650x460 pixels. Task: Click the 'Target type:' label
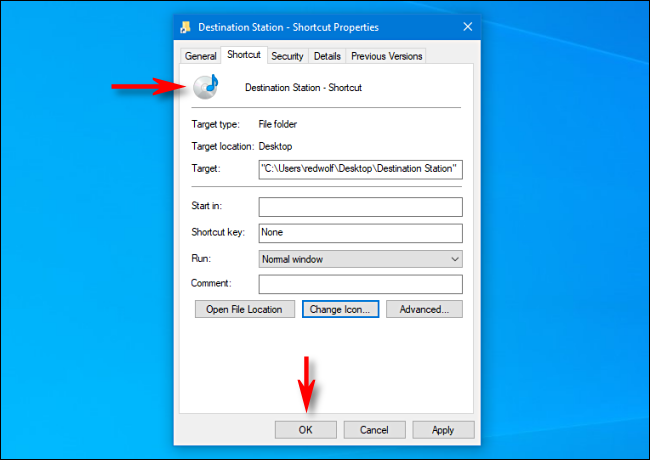pos(215,124)
